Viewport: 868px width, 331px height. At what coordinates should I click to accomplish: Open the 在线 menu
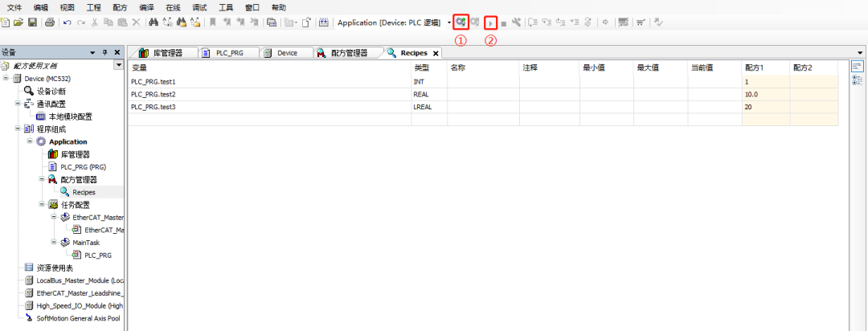point(174,8)
